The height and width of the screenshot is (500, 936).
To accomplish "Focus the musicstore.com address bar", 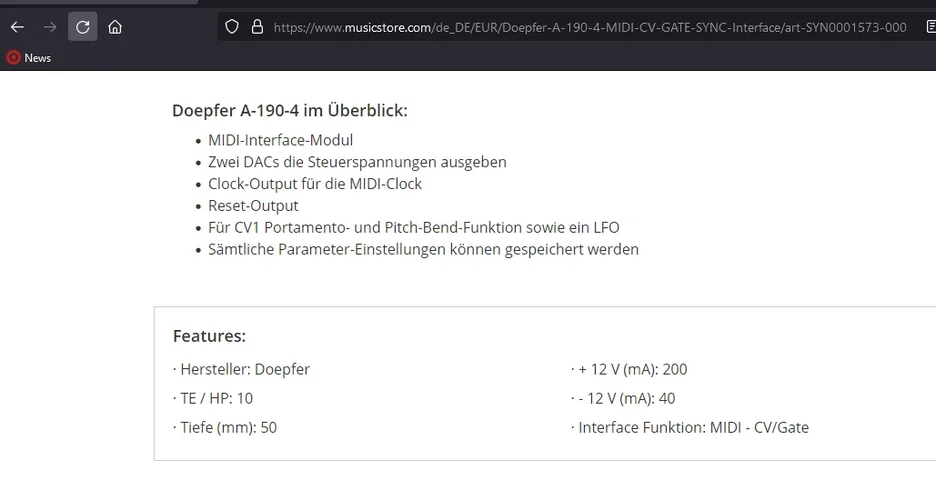I will (590, 27).
